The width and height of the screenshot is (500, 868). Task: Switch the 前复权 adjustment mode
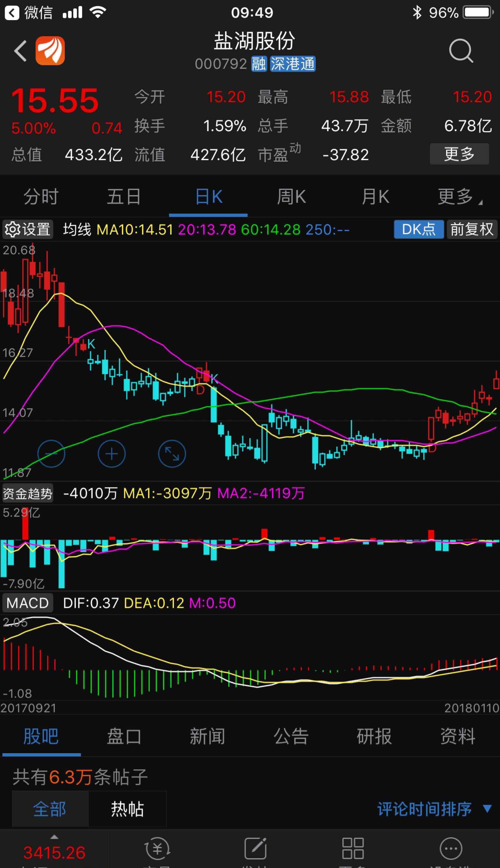(472, 229)
